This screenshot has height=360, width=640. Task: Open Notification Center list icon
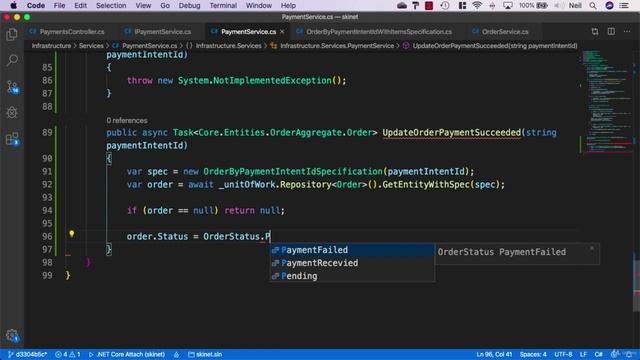pos(624,5)
